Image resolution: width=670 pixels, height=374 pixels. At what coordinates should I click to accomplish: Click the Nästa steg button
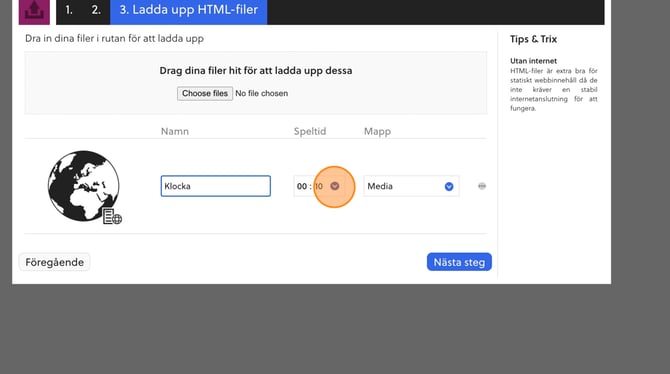(x=459, y=262)
